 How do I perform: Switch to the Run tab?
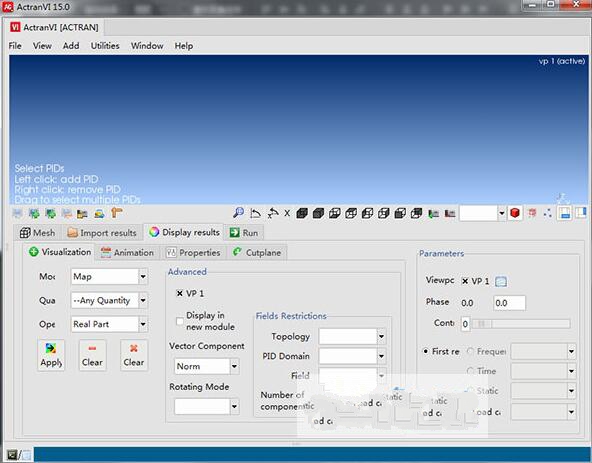pos(244,233)
